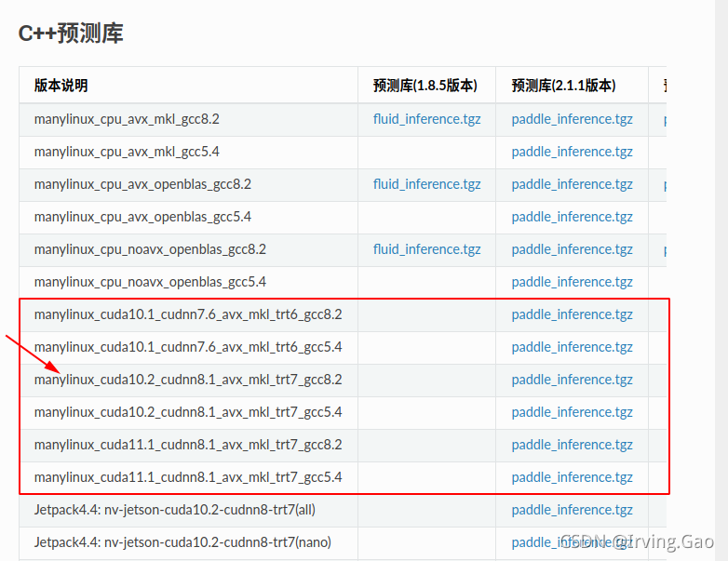The image size is (728, 561).
Task: Select text manylinux_cpu_avx_mkl_gcc5.4
Action: [x=127, y=153]
